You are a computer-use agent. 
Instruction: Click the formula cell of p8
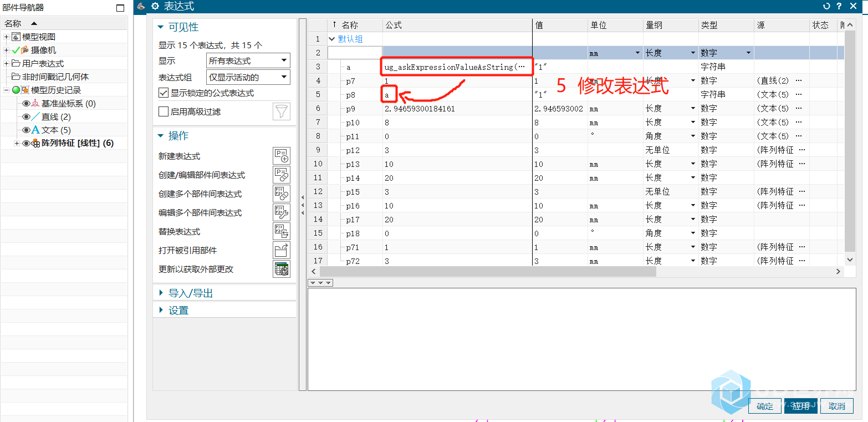[457, 95]
